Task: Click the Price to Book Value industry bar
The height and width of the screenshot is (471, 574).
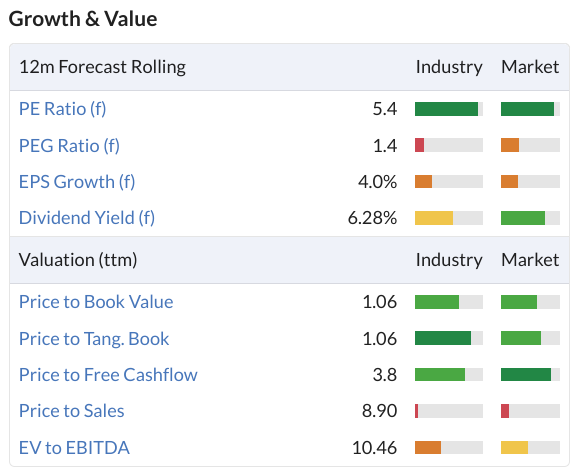Action: tap(449, 302)
